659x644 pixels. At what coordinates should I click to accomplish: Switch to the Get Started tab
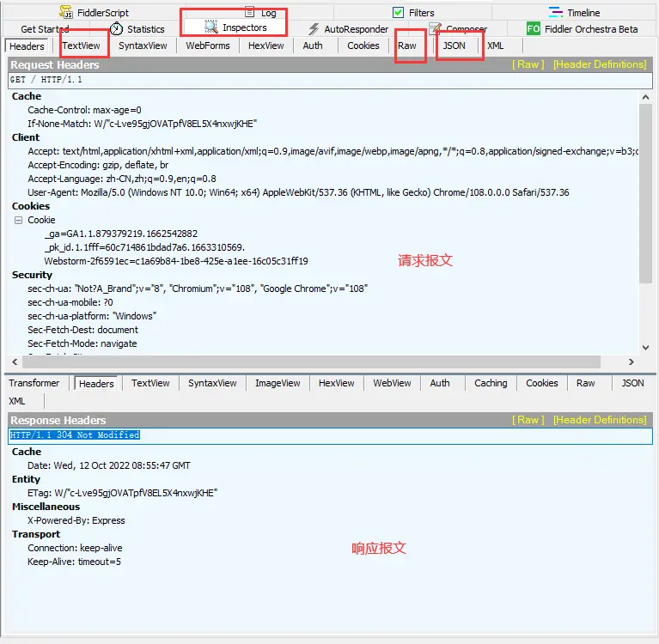45,29
